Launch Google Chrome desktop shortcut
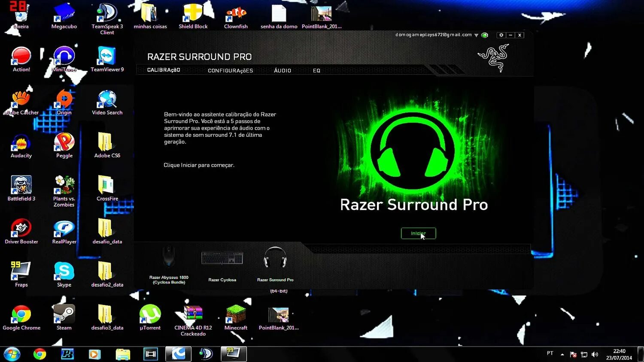 tap(21, 318)
